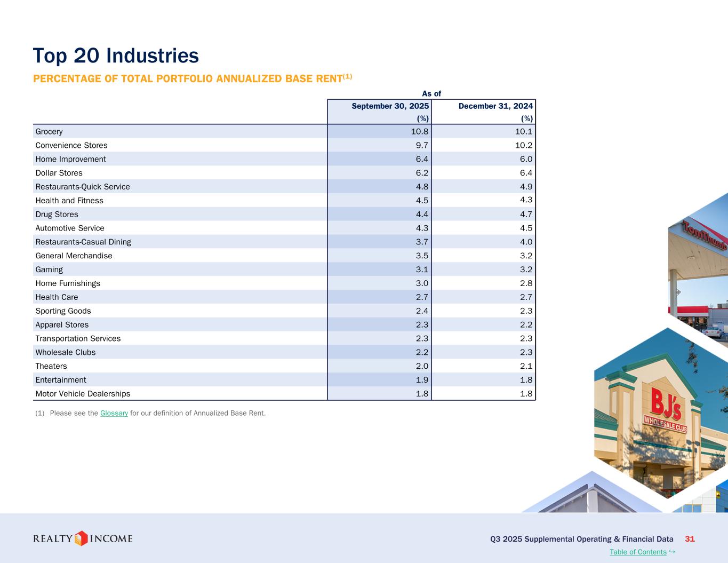Click the Grocery row label
Screen dimensions: 728x563
pyautogui.click(x=49, y=132)
